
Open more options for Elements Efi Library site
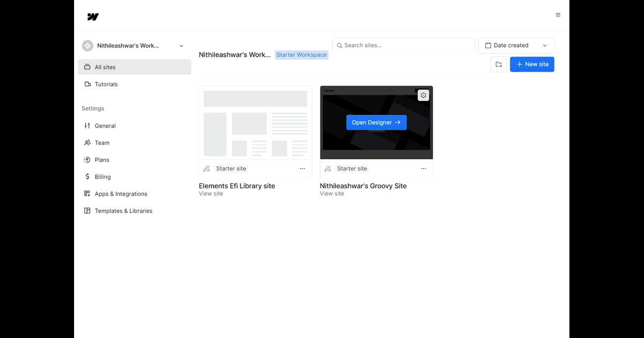[302, 168]
